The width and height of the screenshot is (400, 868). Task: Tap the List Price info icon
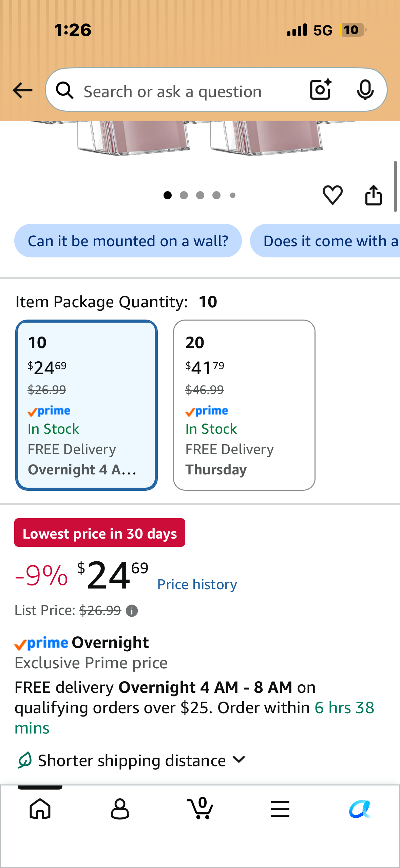coord(132,611)
